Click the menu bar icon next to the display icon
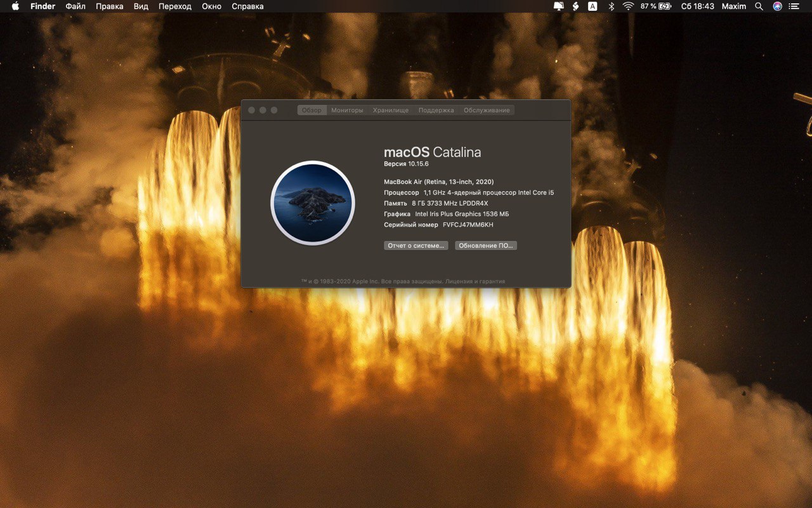This screenshot has width=812, height=508. tap(575, 6)
